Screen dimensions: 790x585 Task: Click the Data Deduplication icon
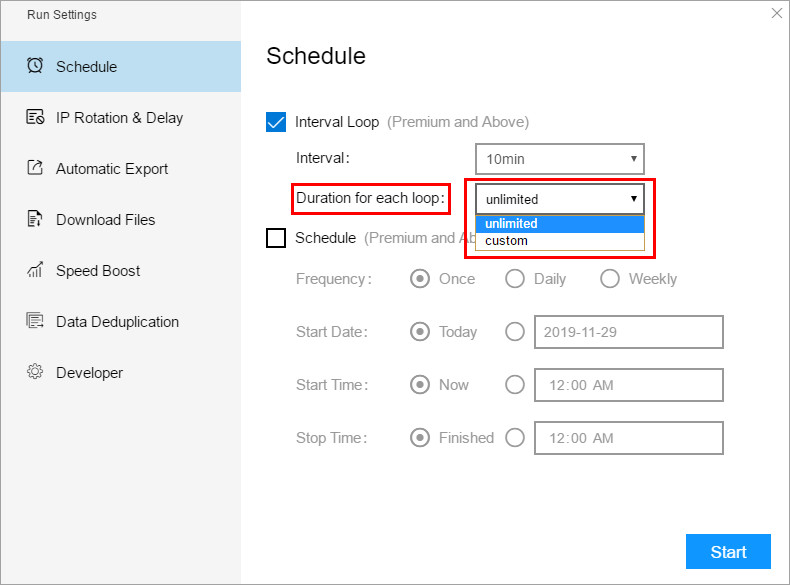pos(35,320)
